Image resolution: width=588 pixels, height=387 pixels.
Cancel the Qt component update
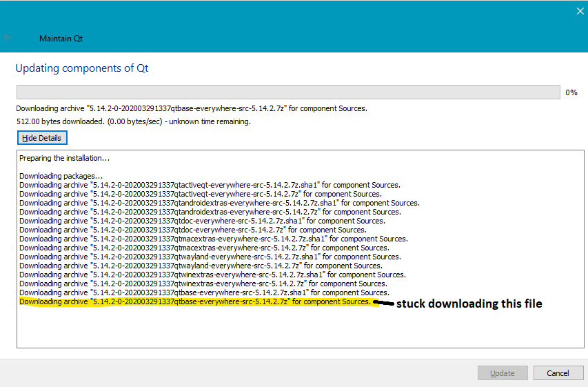(x=558, y=373)
